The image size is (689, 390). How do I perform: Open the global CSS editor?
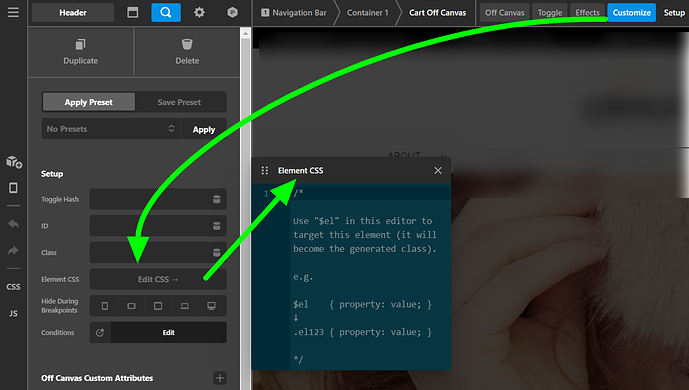[x=13, y=287]
